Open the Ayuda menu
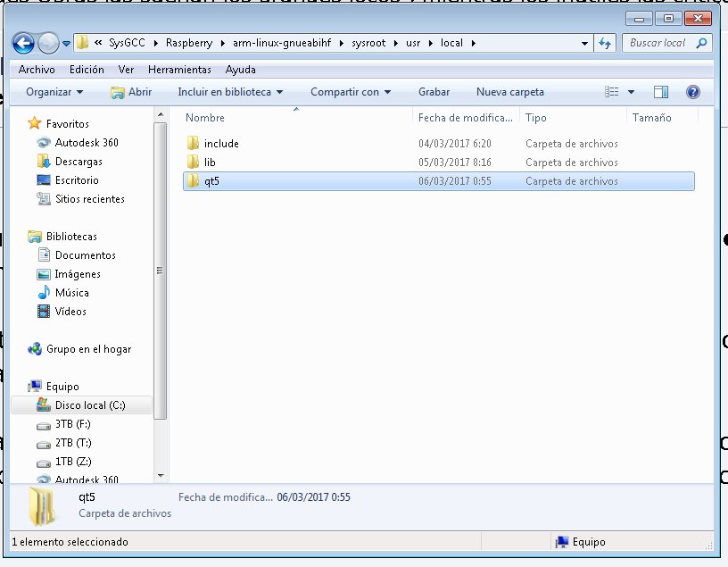The height and width of the screenshot is (567, 728). click(241, 70)
